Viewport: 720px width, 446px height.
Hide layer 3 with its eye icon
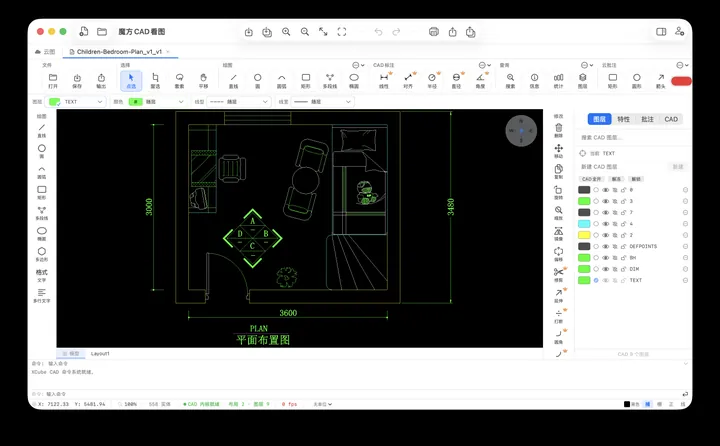[605, 201]
